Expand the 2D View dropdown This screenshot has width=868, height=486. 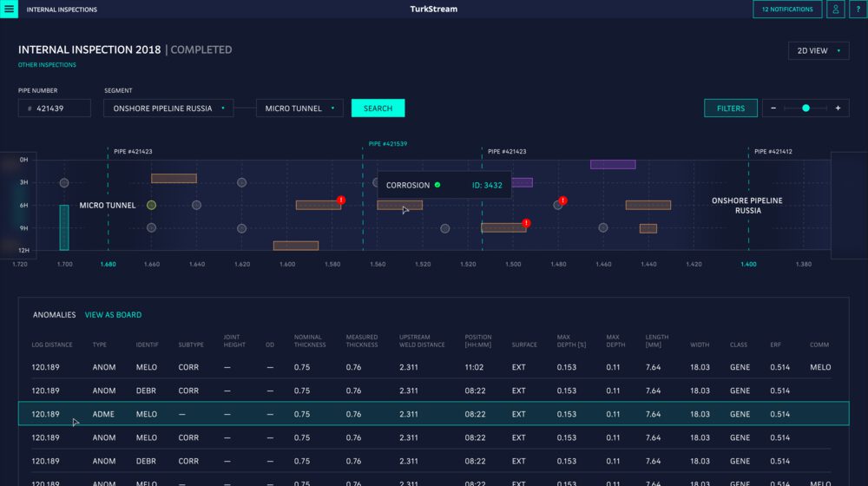818,51
